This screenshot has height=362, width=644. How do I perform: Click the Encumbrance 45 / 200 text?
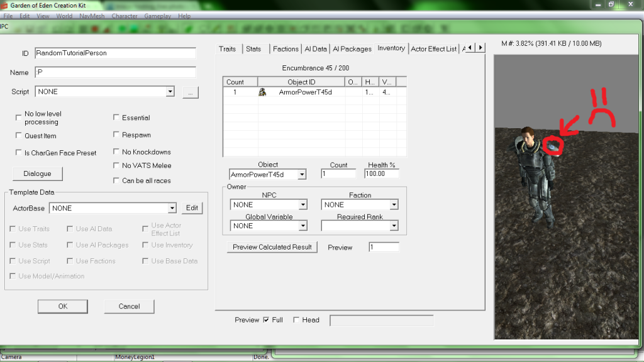tap(316, 68)
